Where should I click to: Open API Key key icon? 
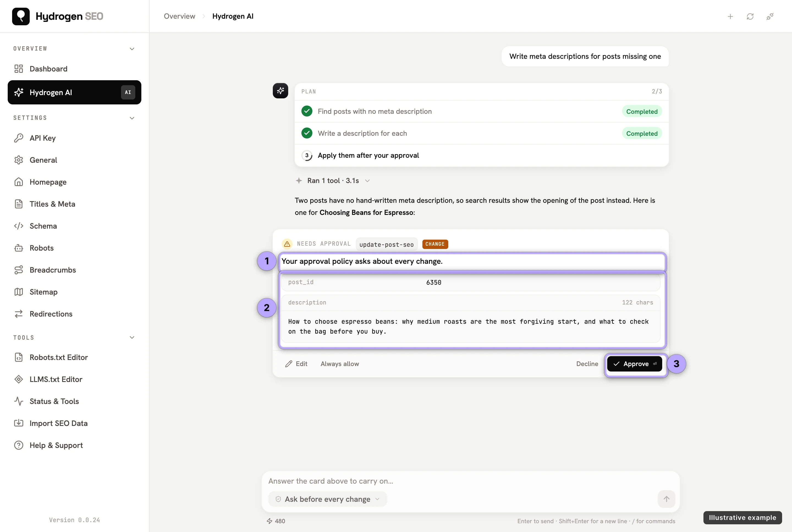pyautogui.click(x=19, y=138)
